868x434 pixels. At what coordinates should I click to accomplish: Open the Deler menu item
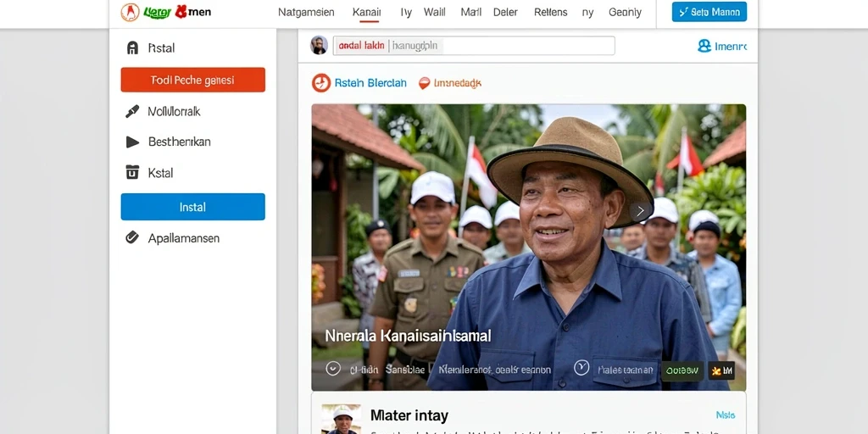coord(505,12)
